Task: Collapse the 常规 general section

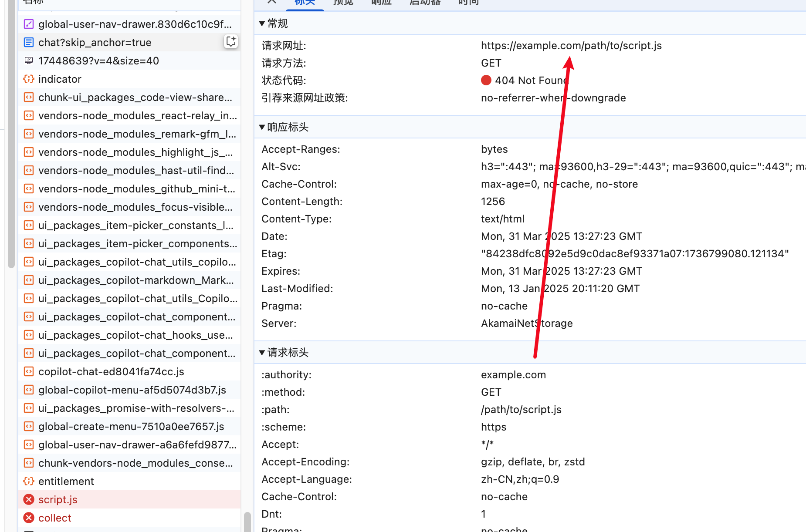Action: pyautogui.click(x=262, y=24)
